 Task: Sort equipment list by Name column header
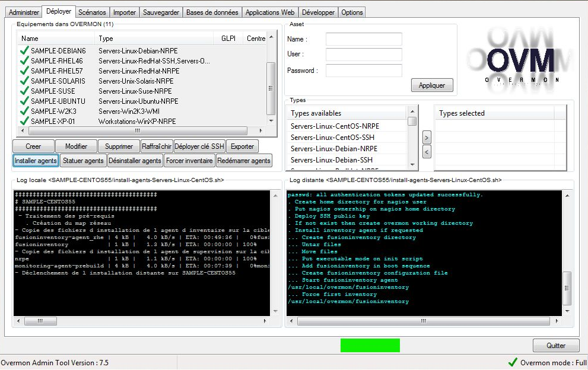pos(56,38)
